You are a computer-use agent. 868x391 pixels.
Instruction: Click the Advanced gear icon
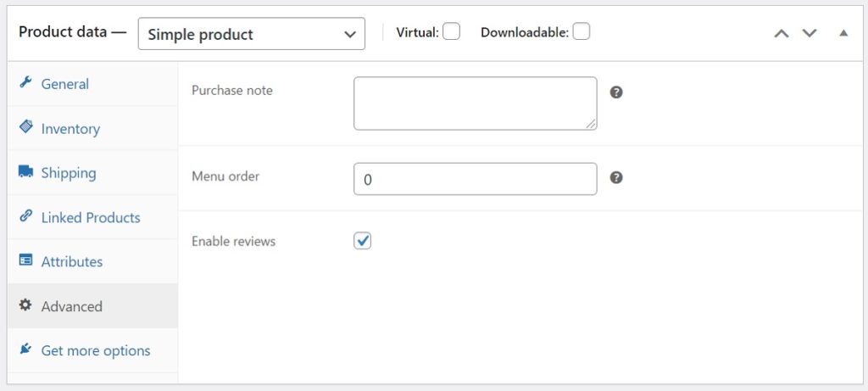[25, 304]
